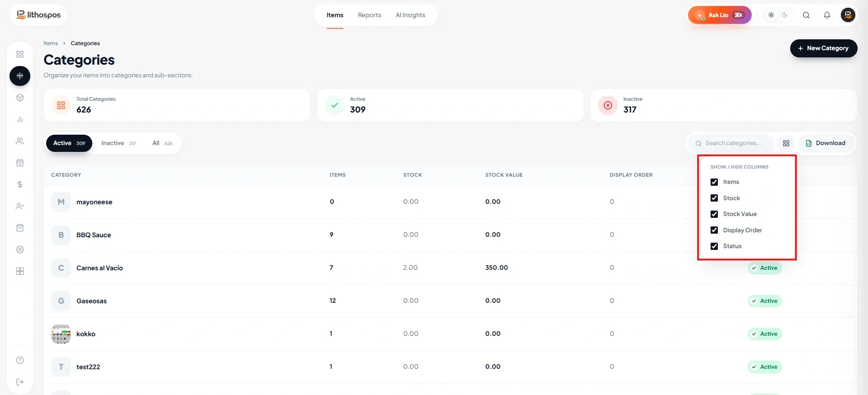Click the B avatar for BBQ Sauce

(x=61, y=235)
